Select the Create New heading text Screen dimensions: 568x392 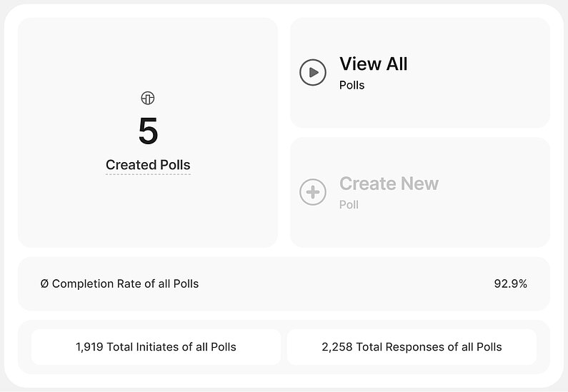coord(389,184)
